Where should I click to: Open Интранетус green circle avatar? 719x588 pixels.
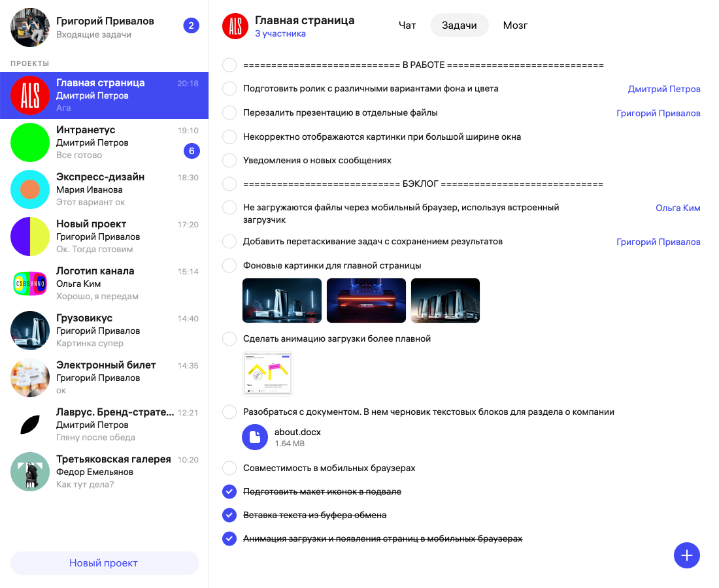pyautogui.click(x=30, y=142)
